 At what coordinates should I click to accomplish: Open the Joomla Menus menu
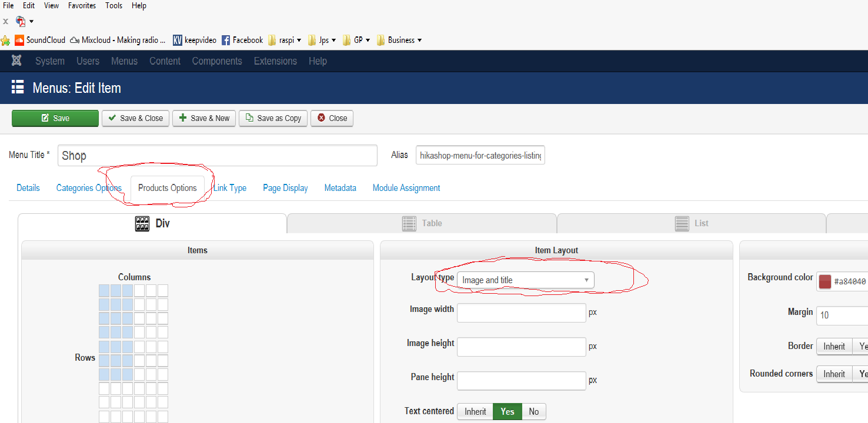tap(124, 61)
